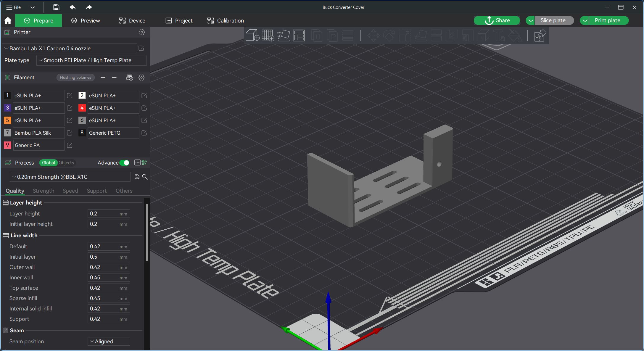Expand the Plate type dropdown
Image resolution: width=644 pixels, height=351 pixels.
coord(91,60)
